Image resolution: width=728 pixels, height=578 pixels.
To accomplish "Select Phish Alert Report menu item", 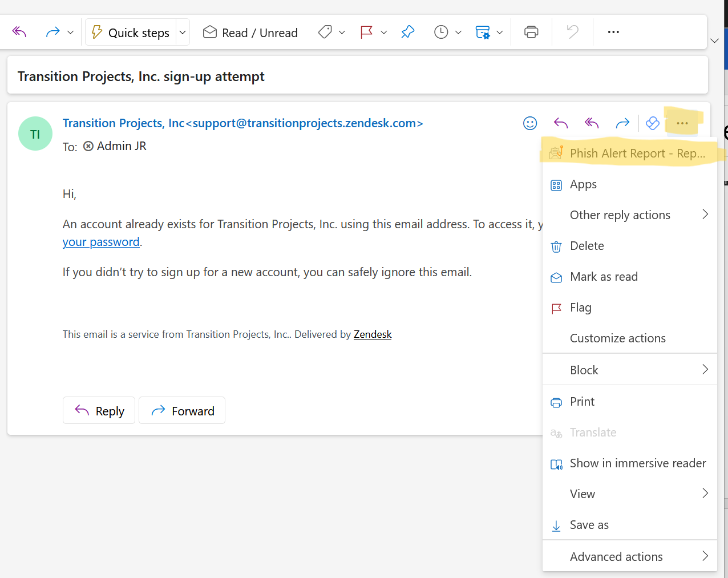I will coord(630,153).
